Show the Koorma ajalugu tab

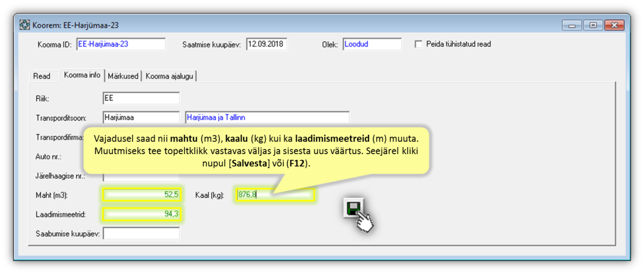click(x=170, y=76)
